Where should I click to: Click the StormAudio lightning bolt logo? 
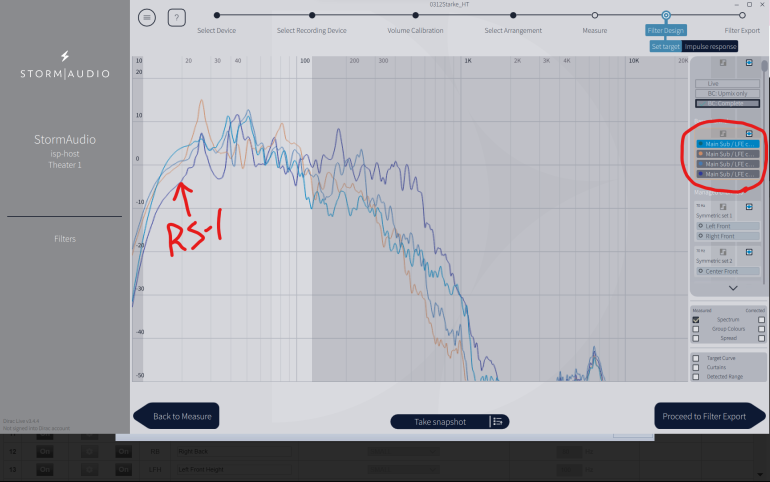tap(65, 55)
